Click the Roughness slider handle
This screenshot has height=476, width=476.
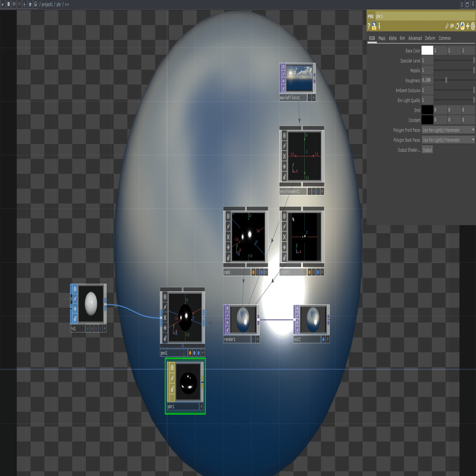446,80
